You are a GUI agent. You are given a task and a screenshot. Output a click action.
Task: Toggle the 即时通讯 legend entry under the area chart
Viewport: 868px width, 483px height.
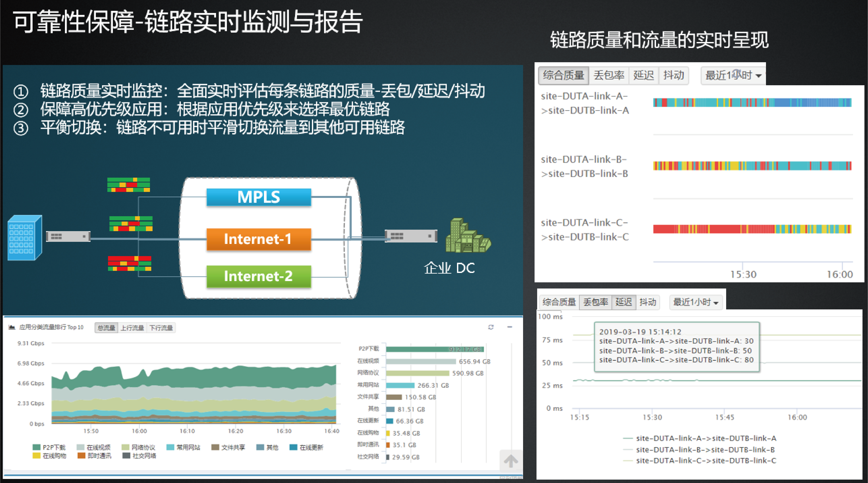(94, 456)
